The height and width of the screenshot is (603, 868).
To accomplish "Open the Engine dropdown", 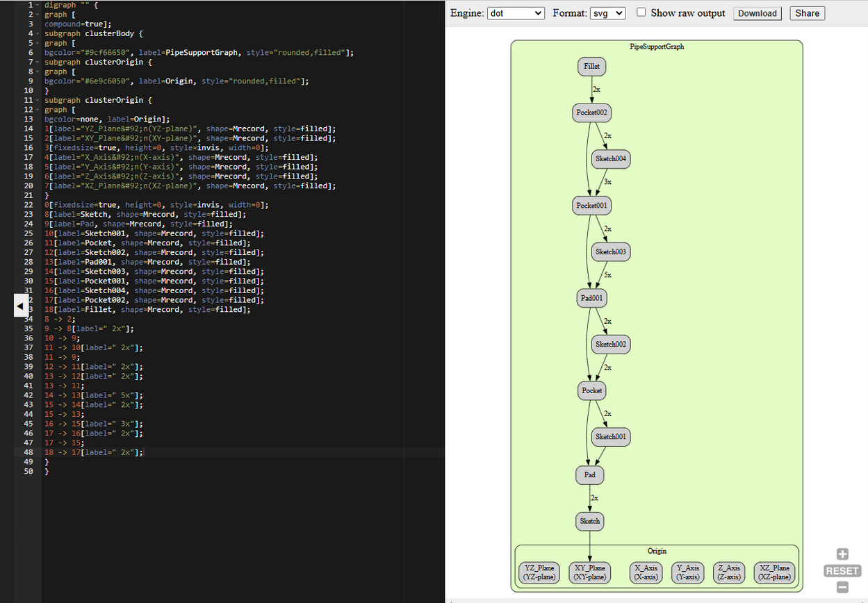I will [x=516, y=13].
